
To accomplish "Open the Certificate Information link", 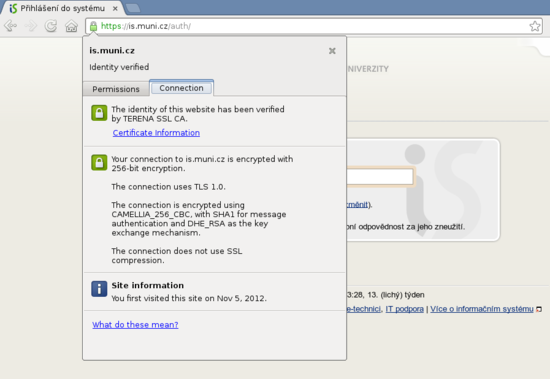I will (x=156, y=133).
